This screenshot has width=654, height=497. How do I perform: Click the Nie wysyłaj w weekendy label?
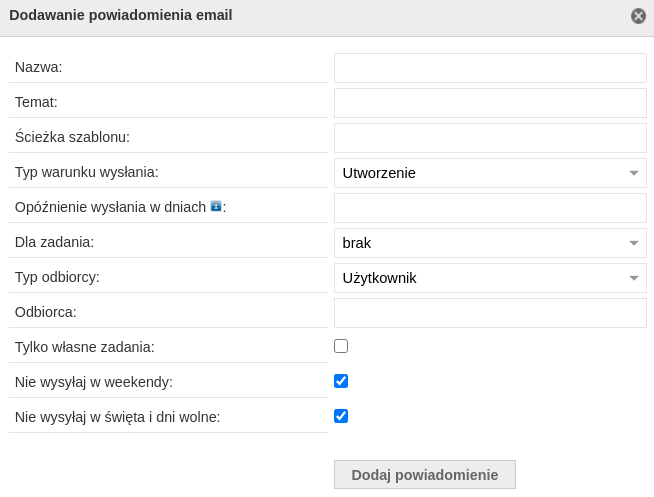click(94, 382)
